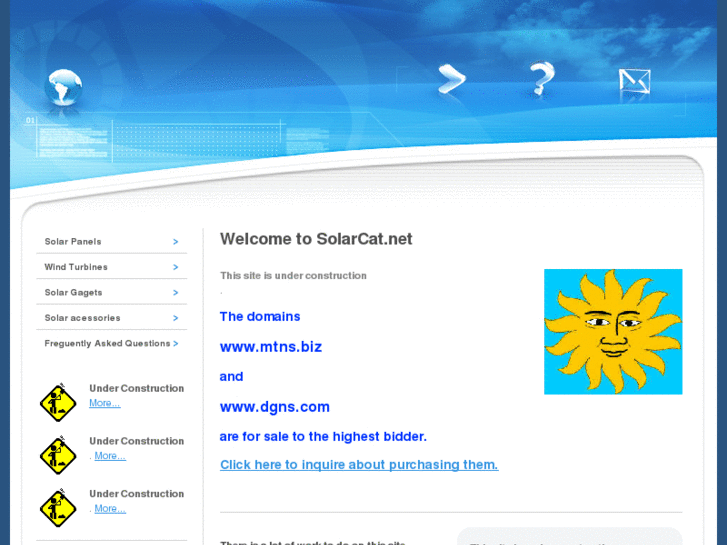Click the Welcome to SolarCat.net heading
Image resolution: width=727 pixels, height=545 pixels.
(316, 239)
